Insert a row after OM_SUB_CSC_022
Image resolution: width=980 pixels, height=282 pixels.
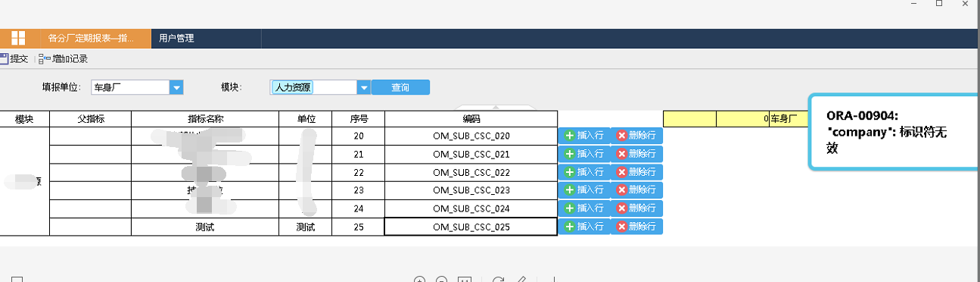(583, 172)
